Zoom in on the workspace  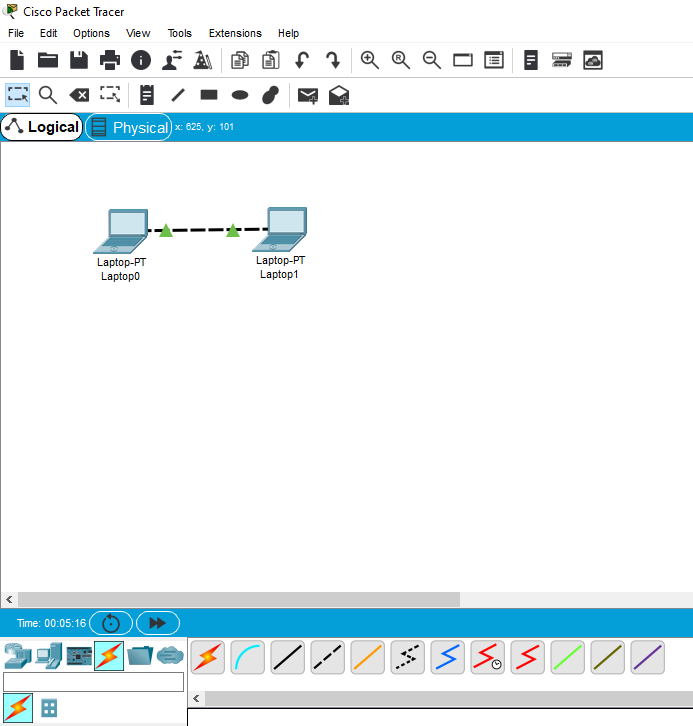click(x=369, y=60)
